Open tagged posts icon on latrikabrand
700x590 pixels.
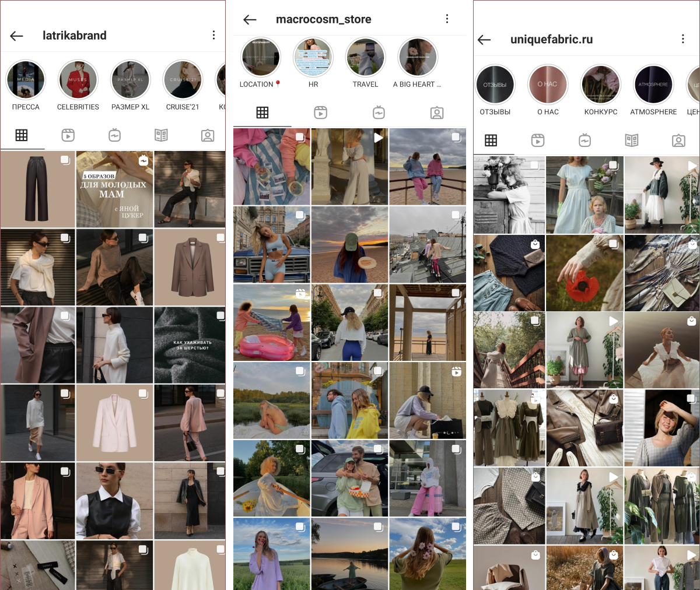coord(208,136)
